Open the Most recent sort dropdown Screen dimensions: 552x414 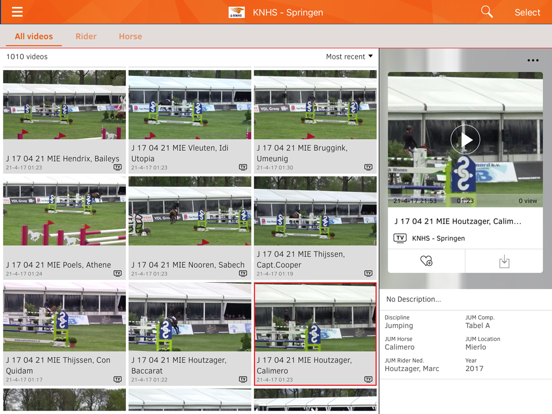(349, 57)
